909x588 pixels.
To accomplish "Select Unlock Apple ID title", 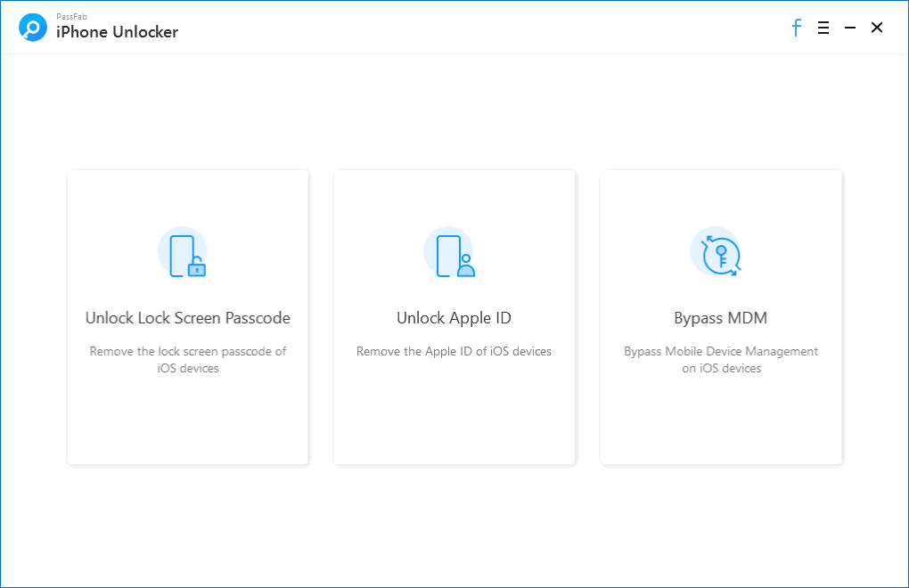I will (x=454, y=318).
